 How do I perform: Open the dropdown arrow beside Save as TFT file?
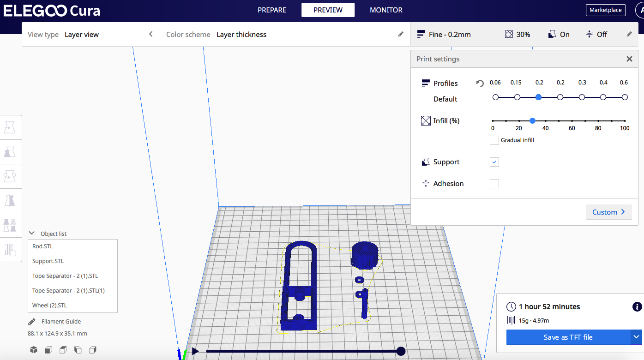tap(637, 337)
